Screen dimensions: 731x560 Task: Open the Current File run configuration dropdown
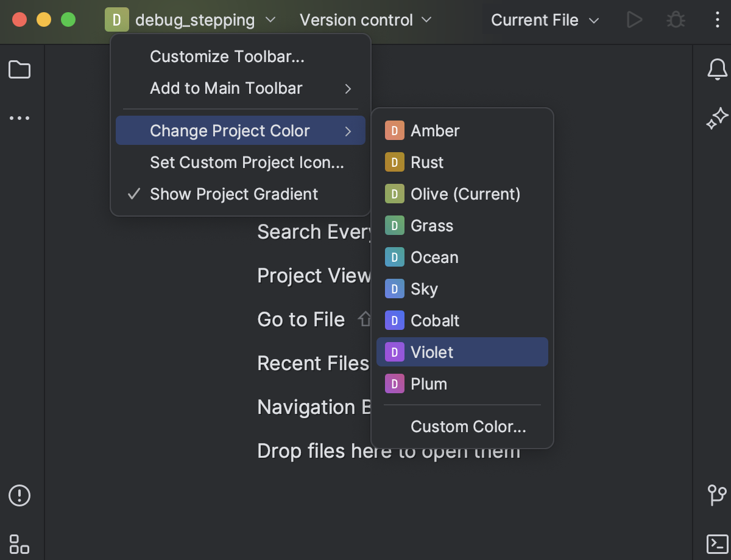(543, 20)
